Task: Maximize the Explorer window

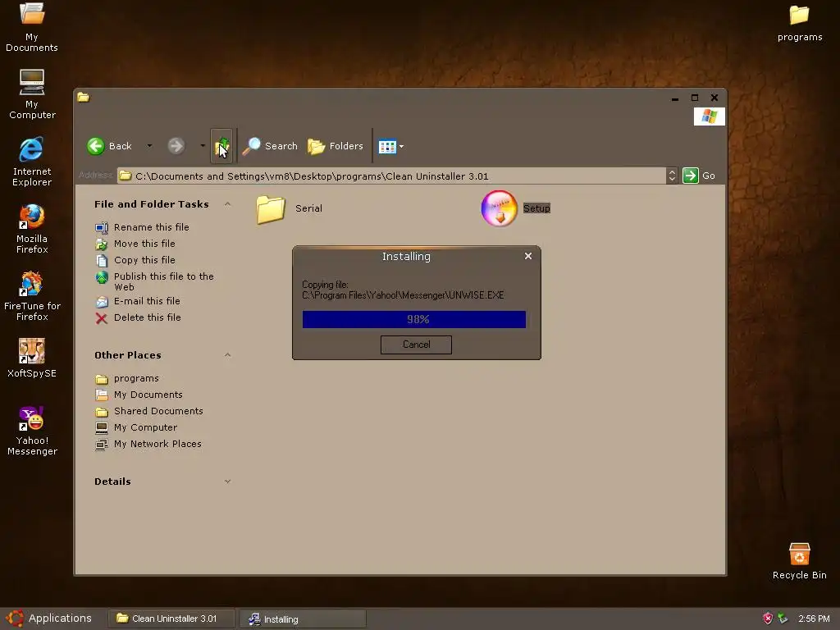Action: pos(695,98)
